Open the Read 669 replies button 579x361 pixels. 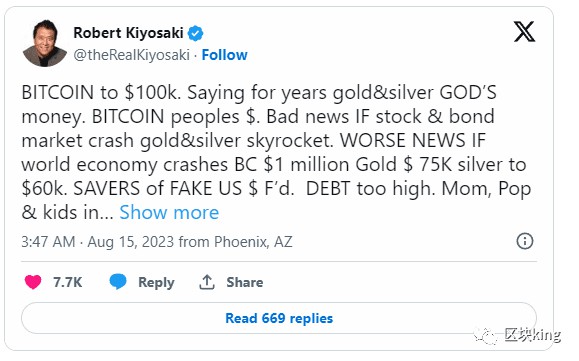[279, 318]
